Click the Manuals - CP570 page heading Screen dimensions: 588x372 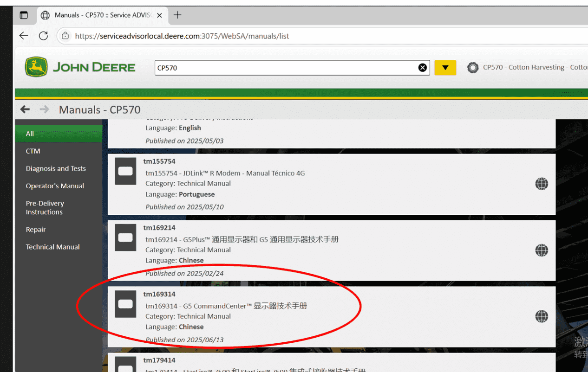[99, 110]
